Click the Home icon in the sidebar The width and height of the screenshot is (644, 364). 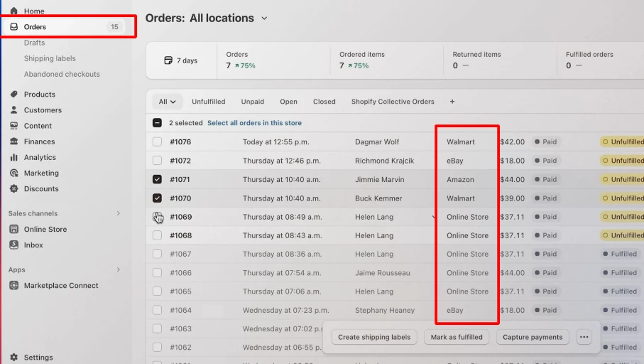click(14, 11)
